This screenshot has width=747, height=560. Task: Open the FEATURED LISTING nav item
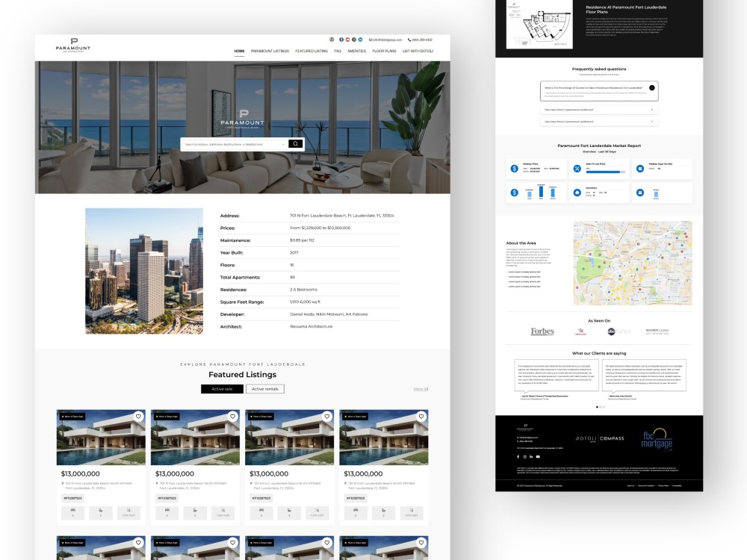coord(311,51)
